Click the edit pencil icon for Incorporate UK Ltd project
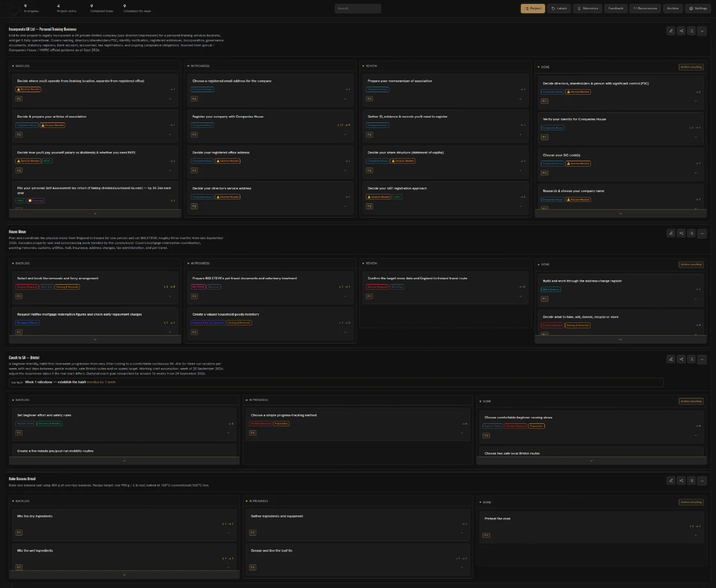The width and height of the screenshot is (716, 588). tap(671, 31)
